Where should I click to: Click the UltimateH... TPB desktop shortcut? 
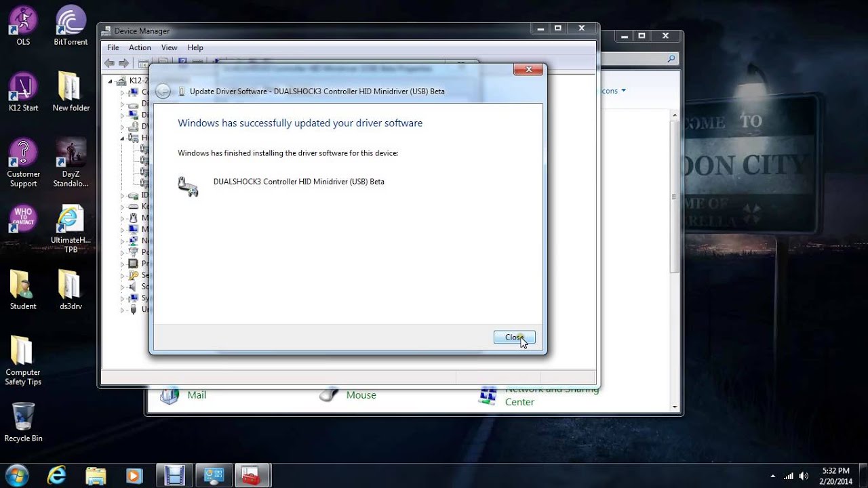tap(71, 229)
